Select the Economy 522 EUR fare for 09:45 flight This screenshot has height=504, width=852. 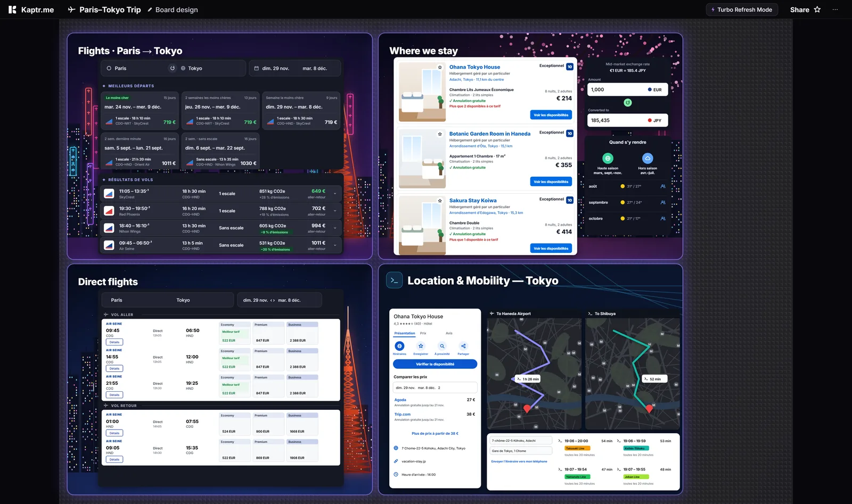point(234,333)
